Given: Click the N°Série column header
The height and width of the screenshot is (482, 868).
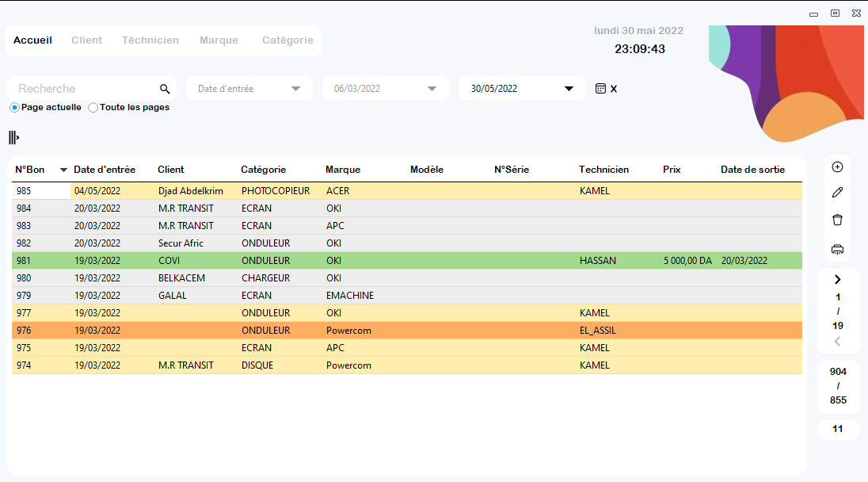Looking at the screenshot, I should [512, 170].
